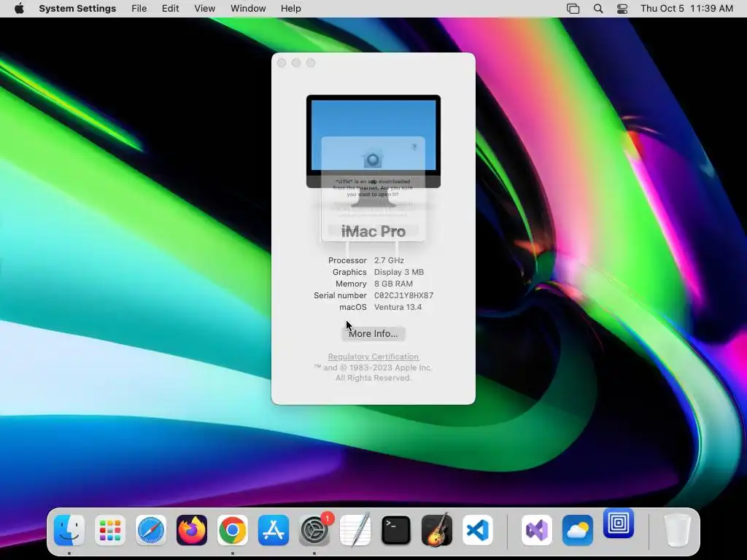Launch Terminal from the Dock
The image size is (747, 560).
(x=396, y=530)
